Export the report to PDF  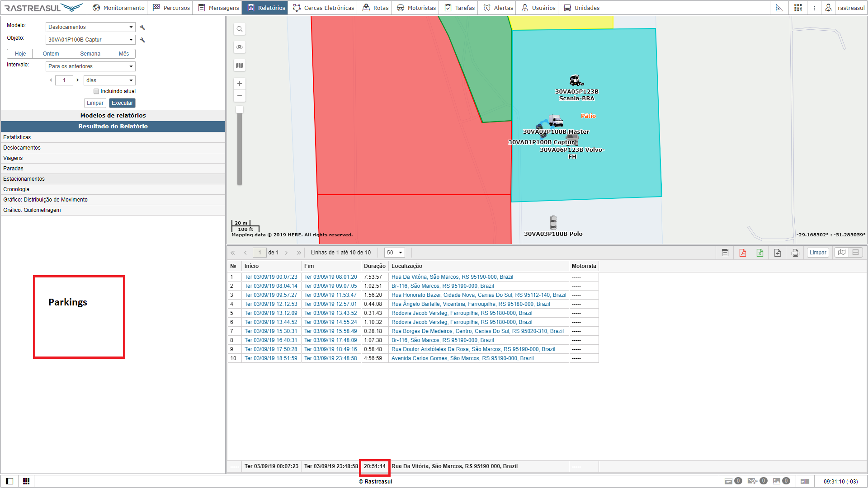(742, 253)
